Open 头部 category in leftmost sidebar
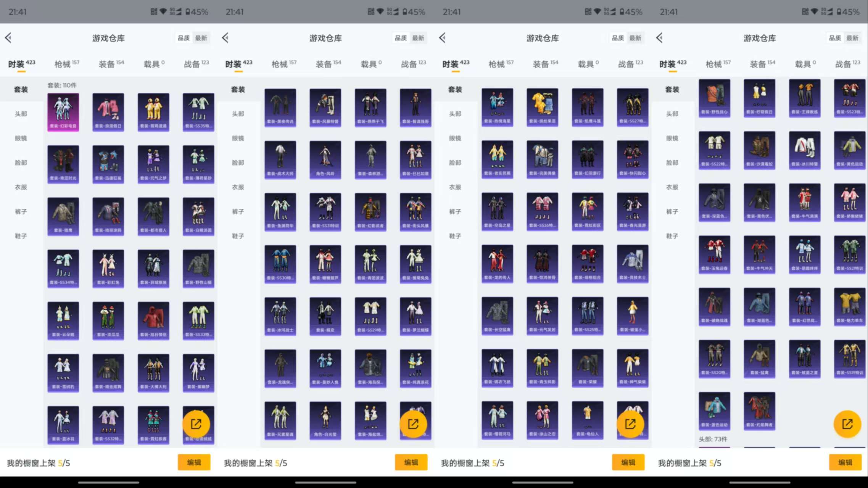The width and height of the screenshot is (868, 488). coord(21,114)
